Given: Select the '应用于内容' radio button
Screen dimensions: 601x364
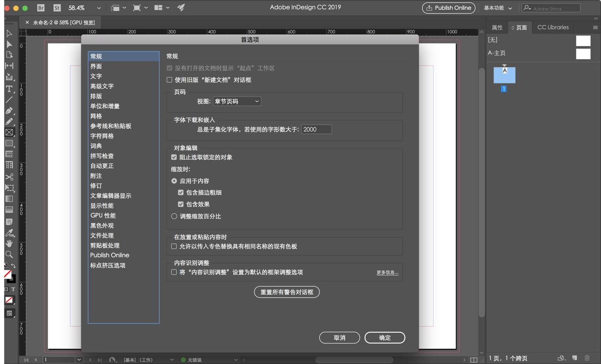Looking at the screenshot, I should pyautogui.click(x=174, y=181).
